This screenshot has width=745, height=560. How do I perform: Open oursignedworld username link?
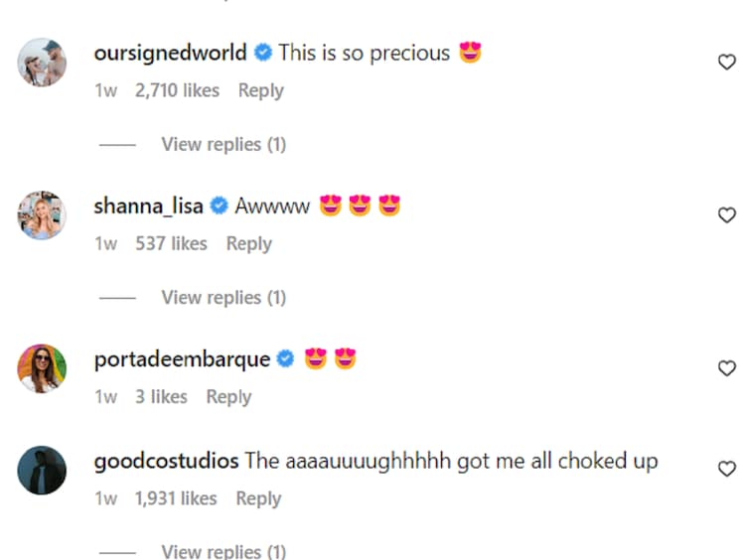click(170, 53)
